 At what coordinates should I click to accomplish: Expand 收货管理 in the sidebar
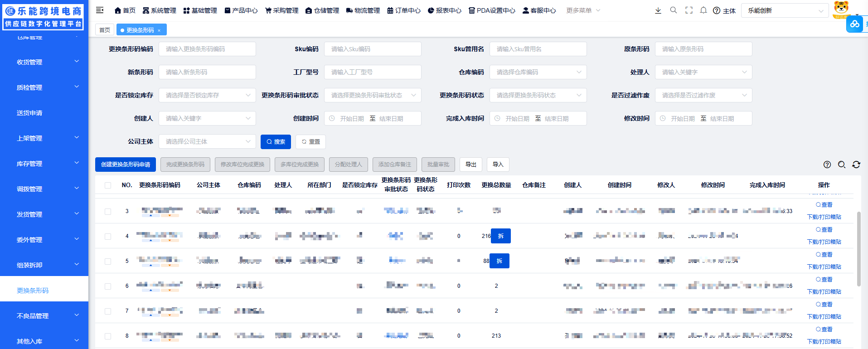pyautogui.click(x=44, y=62)
